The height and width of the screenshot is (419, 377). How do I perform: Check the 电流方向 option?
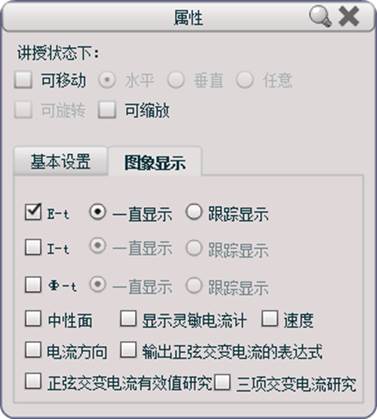pyautogui.click(x=33, y=350)
